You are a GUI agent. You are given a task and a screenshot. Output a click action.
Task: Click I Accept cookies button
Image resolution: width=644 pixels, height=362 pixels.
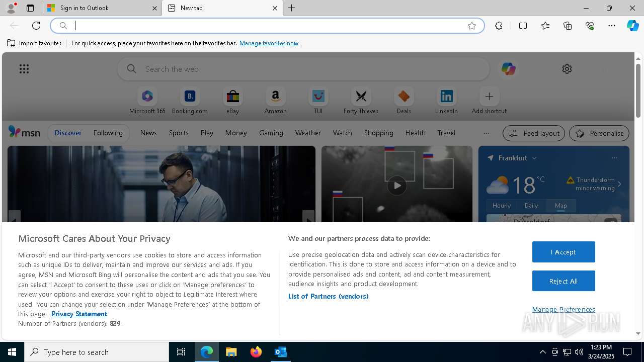[563, 252]
